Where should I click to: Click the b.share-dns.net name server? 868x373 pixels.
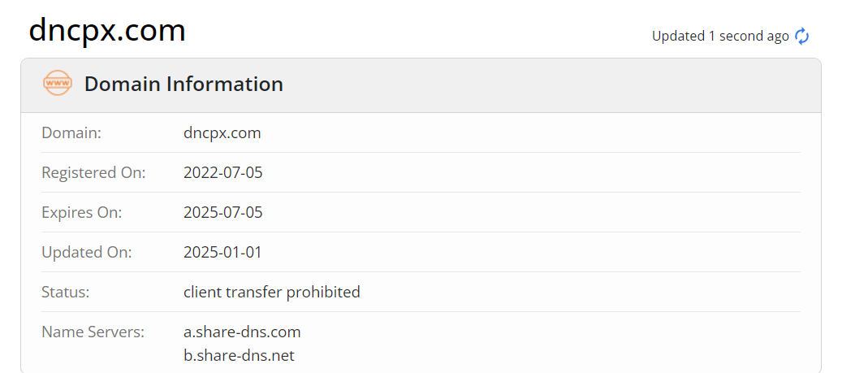[239, 355]
